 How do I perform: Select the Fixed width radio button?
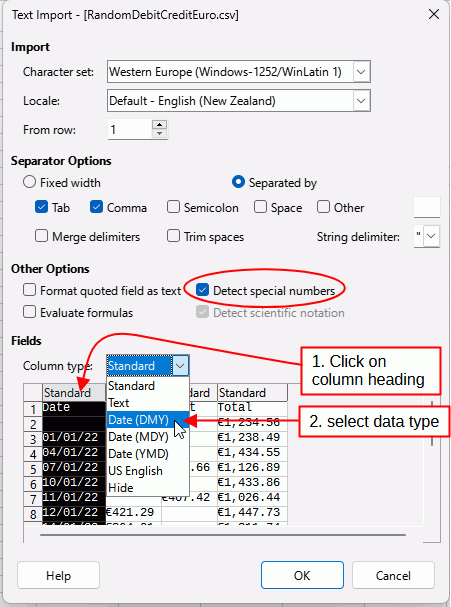coord(29,182)
